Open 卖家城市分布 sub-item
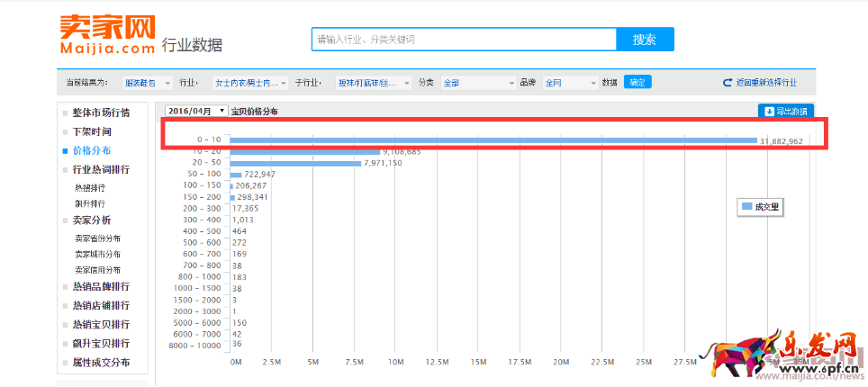 click(97, 254)
